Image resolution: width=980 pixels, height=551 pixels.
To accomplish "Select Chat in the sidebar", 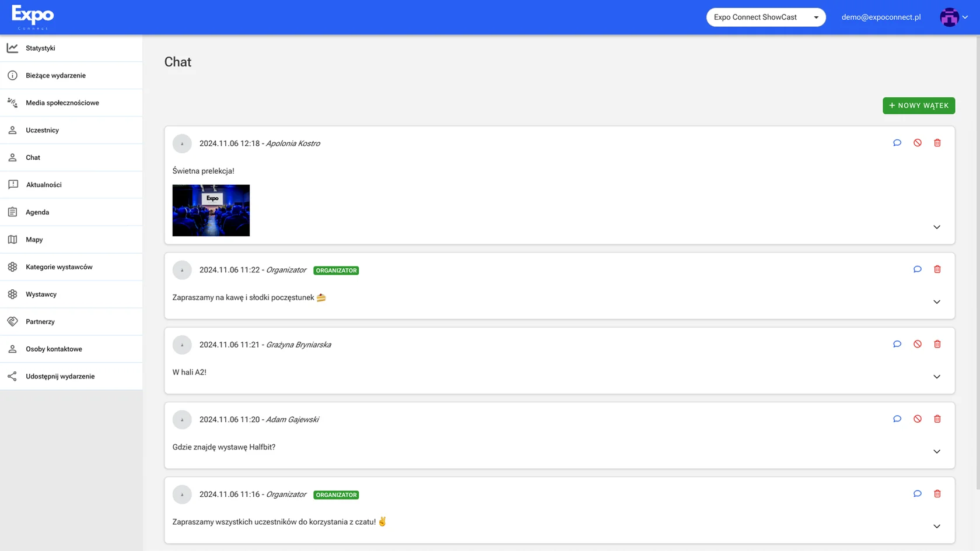I will click(x=71, y=157).
